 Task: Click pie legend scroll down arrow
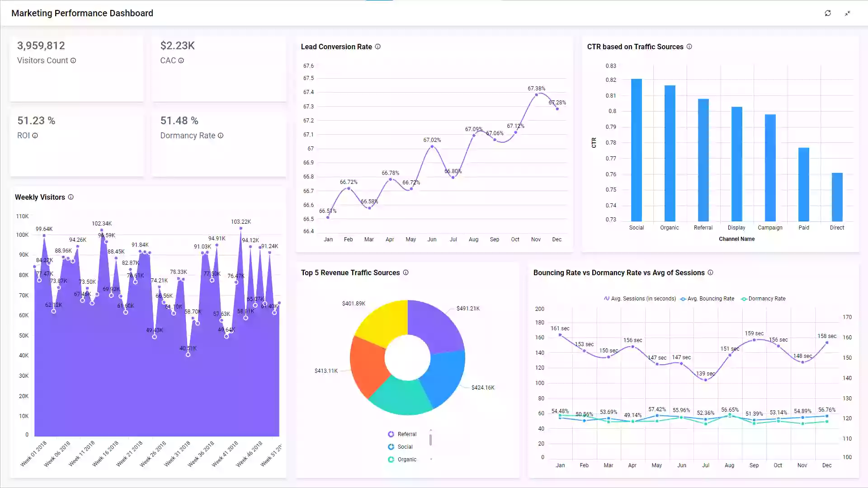click(431, 459)
